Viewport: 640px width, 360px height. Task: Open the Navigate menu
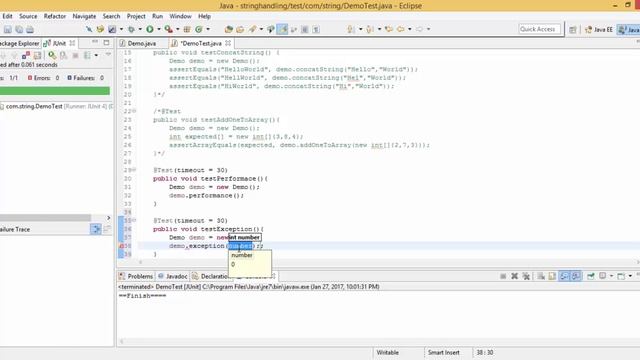[84, 16]
